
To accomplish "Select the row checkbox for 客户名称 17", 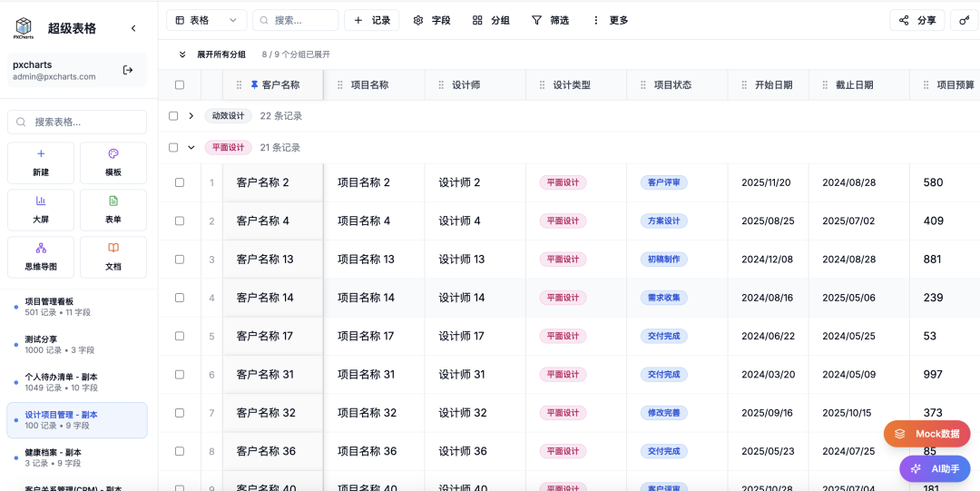I will click(x=180, y=336).
